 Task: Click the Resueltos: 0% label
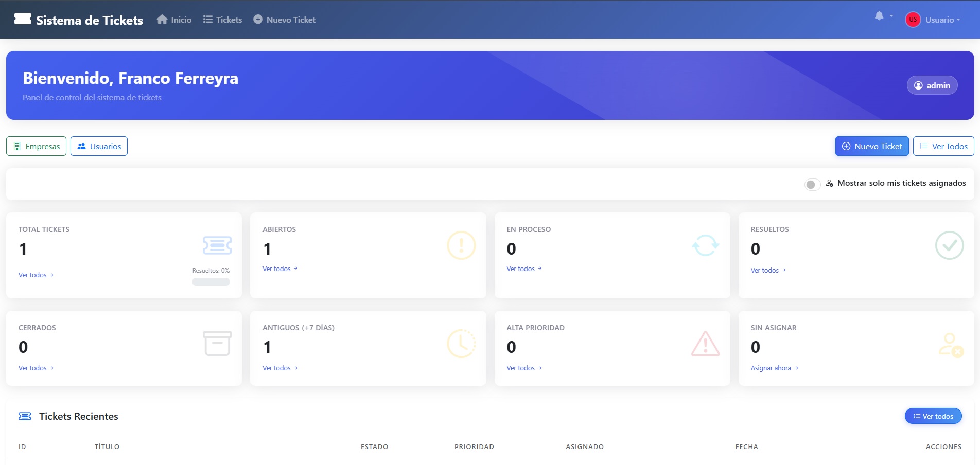pyautogui.click(x=211, y=271)
